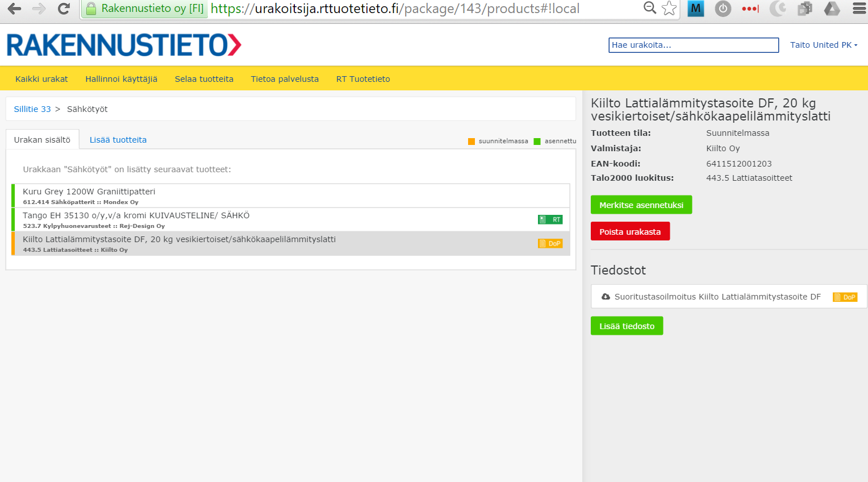Click Lisää tiedosto button
The height and width of the screenshot is (482, 868).
[x=627, y=326]
